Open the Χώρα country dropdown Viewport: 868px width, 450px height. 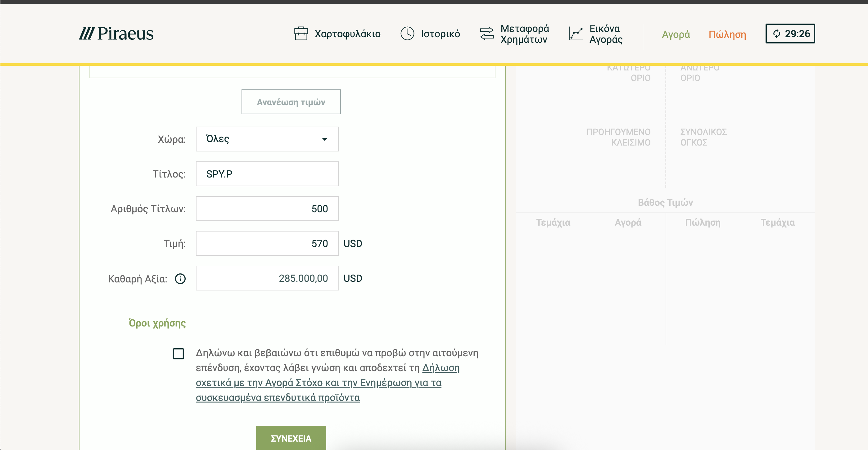267,139
